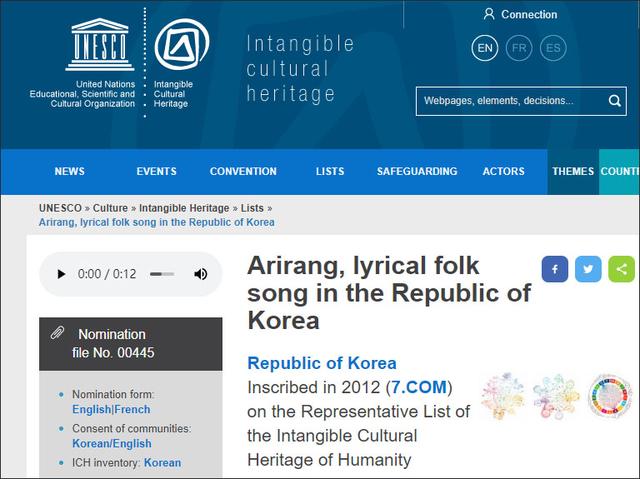640x479 pixels.
Task: Share page on Facebook
Action: tap(555, 269)
